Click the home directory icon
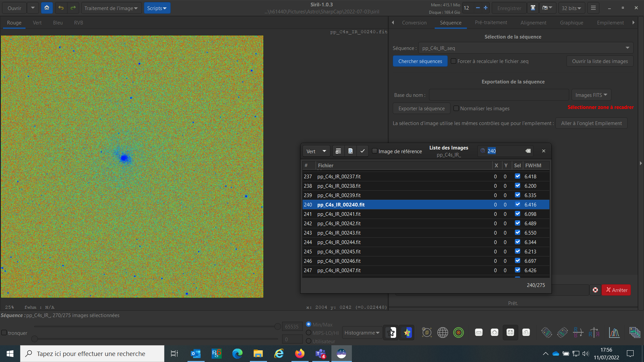This screenshot has height=362, width=644. click(x=47, y=8)
